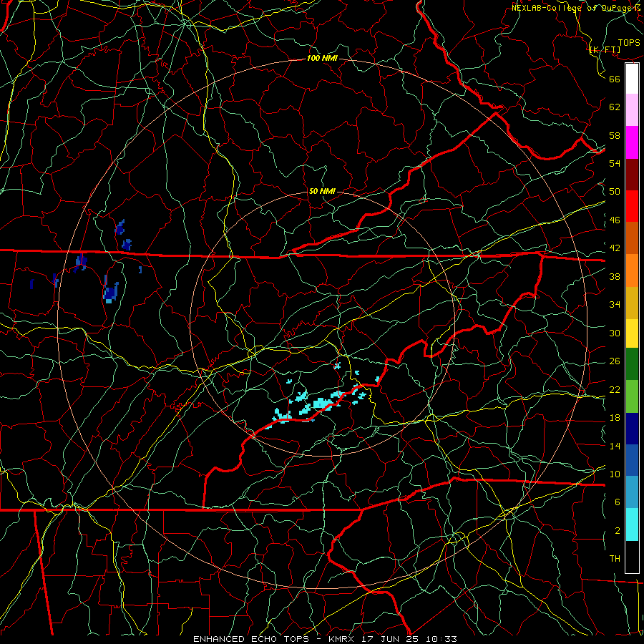The height and width of the screenshot is (644, 644).
Task: Click the "ENHANCED ECHO TOPS" product title
Action: [251, 639]
